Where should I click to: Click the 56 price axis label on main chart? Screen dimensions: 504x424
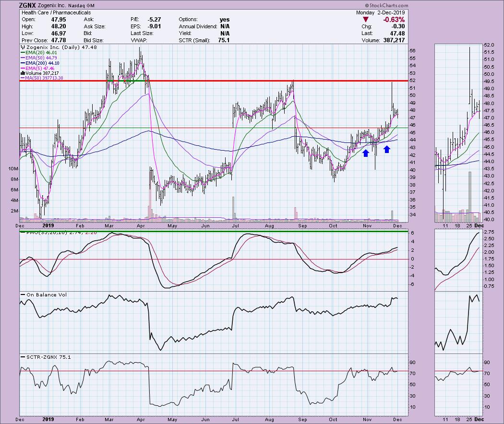(x=412, y=51)
